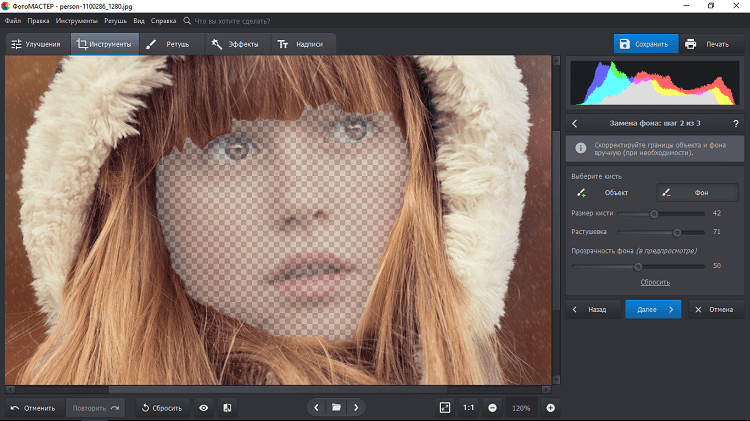
Task: Click the 120% zoom level field
Action: 521,408
